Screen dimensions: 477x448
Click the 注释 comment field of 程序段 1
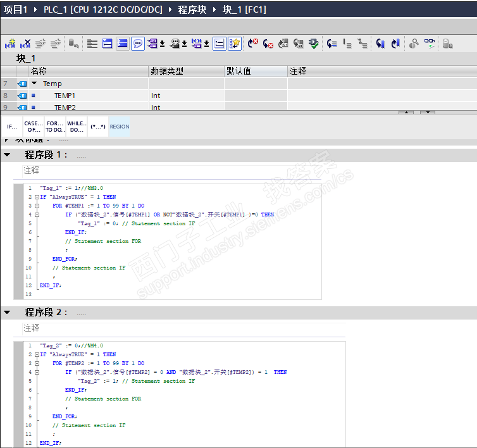click(172, 170)
